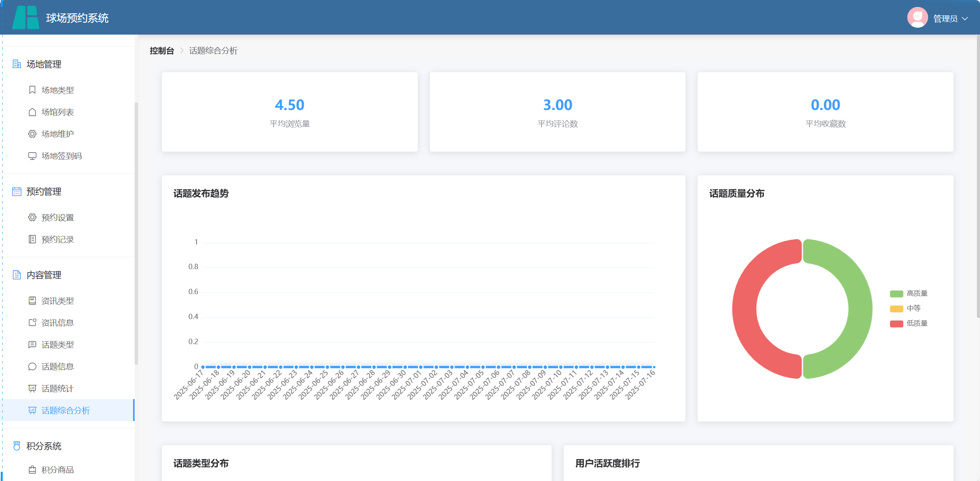The height and width of the screenshot is (481, 980).
Task: Click the bag icon beside 积分商品
Action: point(32,469)
